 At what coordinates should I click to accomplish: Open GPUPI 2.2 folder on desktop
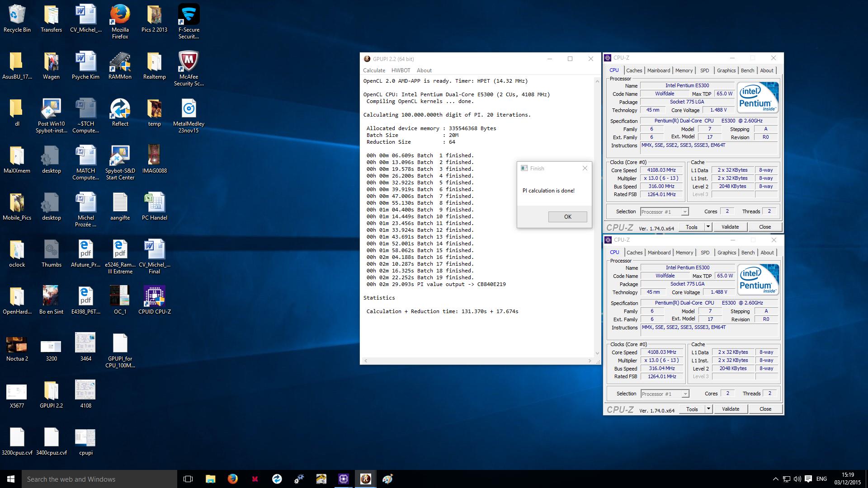[x=51, y=394]
